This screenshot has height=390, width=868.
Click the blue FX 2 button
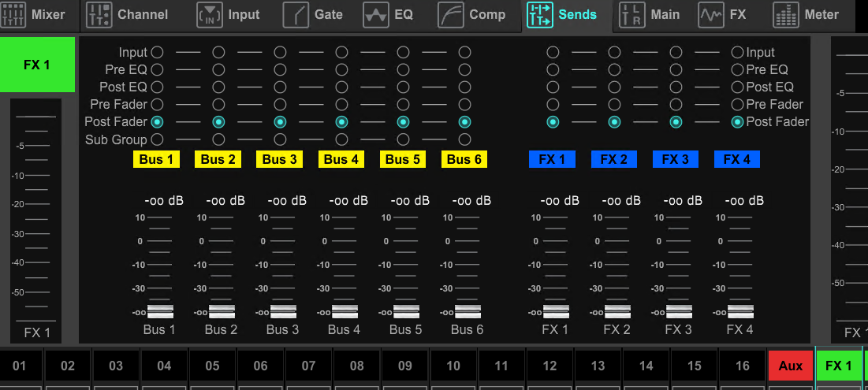pos(614,159)
